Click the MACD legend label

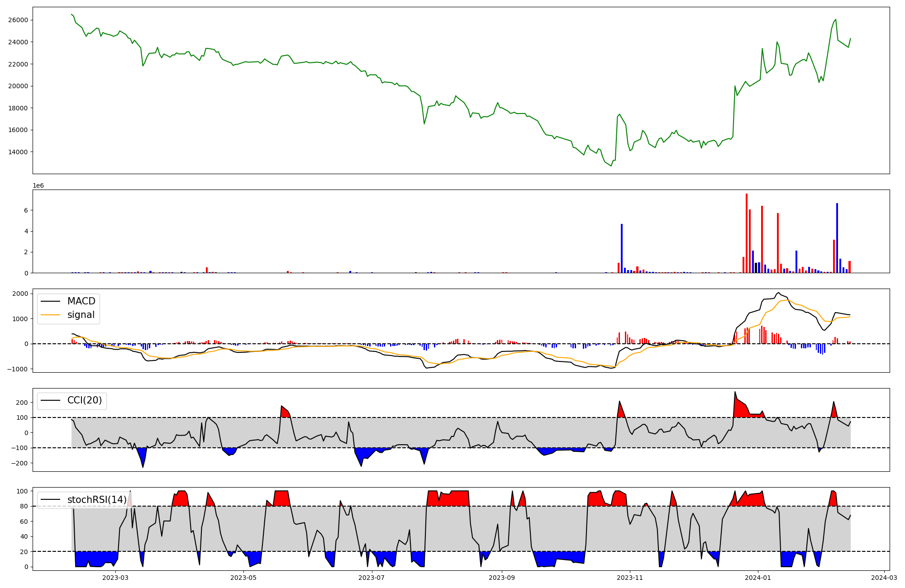(81, 301)
